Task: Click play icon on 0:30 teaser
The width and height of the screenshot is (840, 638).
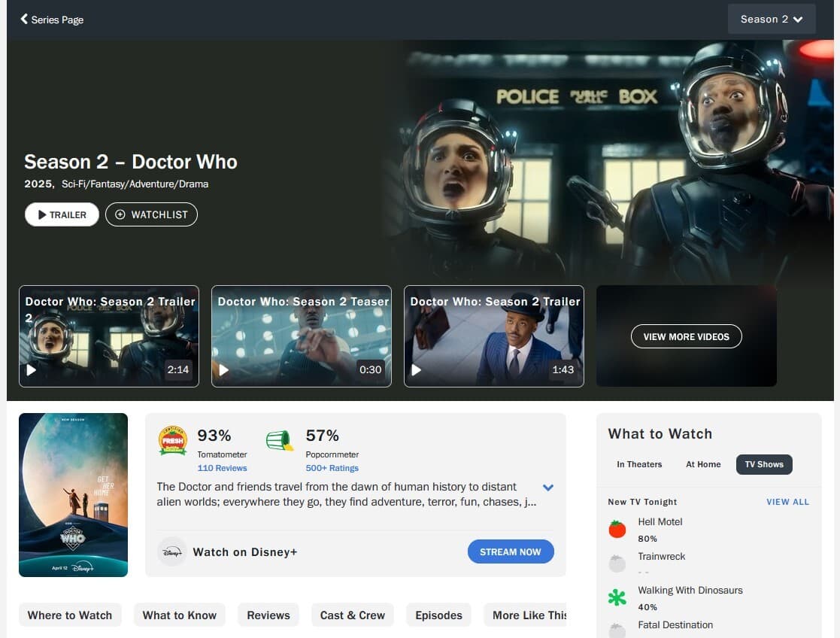Action: point(224,370)
